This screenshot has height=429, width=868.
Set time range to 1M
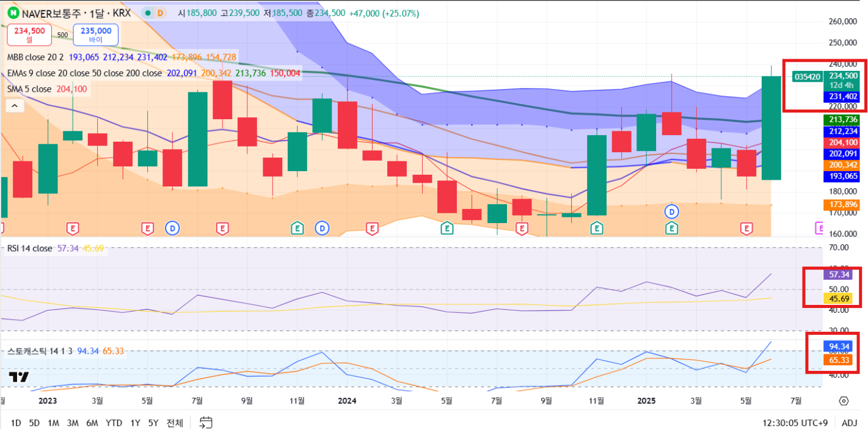(53, 422)
